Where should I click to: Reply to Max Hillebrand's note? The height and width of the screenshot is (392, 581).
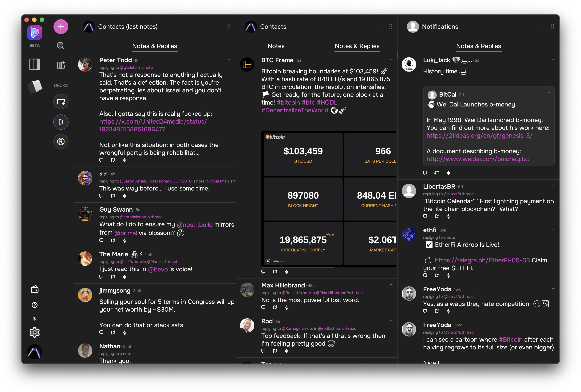(x=263, y=307)
